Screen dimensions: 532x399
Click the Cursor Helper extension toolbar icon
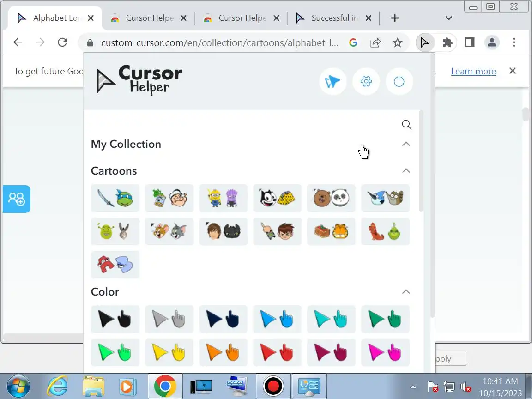(425, 42)
